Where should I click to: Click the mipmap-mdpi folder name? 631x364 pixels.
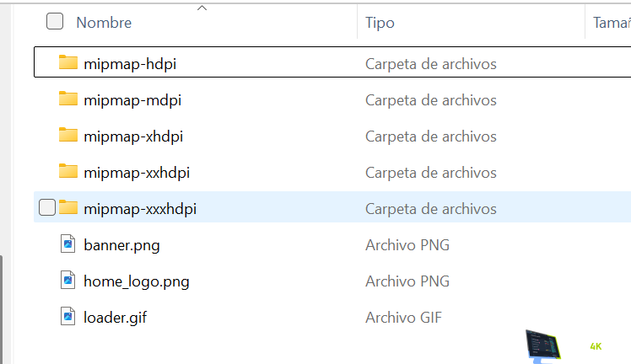point(132,99)
